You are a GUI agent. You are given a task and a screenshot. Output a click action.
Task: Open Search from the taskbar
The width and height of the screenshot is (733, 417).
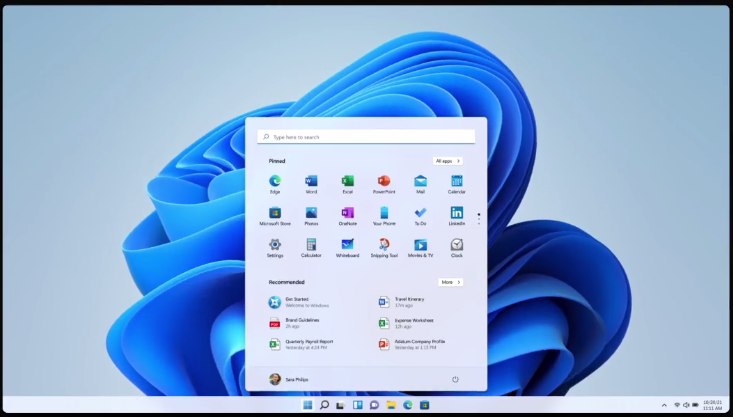pos(324,405)
